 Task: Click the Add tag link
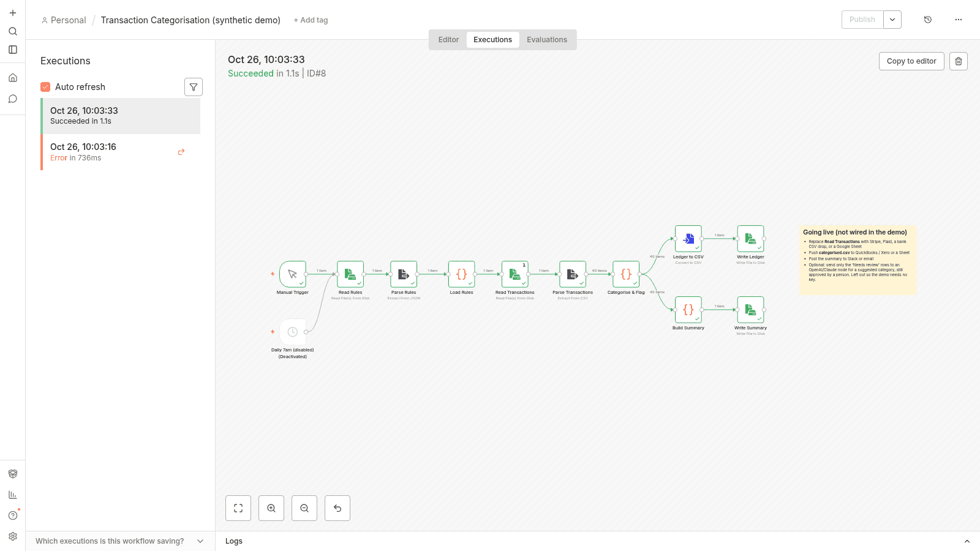[311, 20]
